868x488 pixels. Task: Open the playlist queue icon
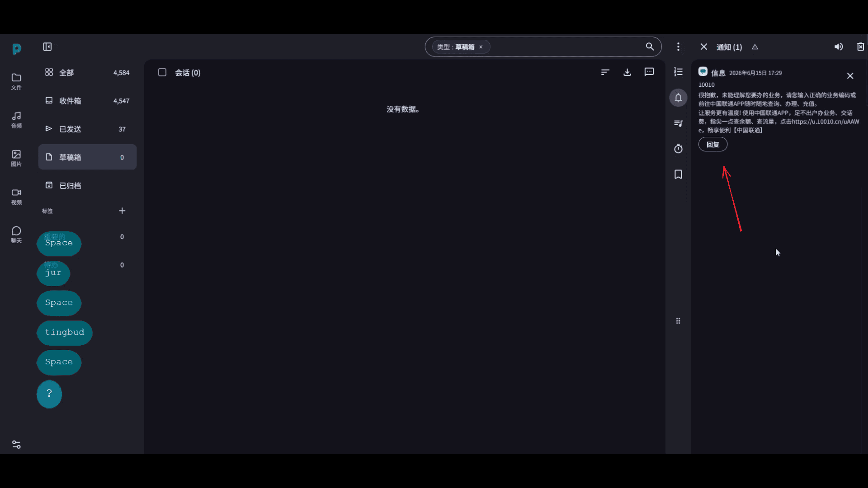(x=678, y=123)
